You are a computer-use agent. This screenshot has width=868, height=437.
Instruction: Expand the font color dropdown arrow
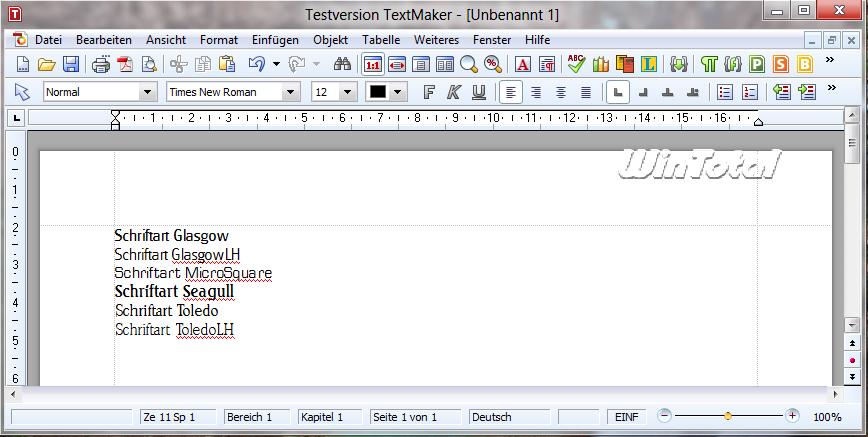click(397, 92)
